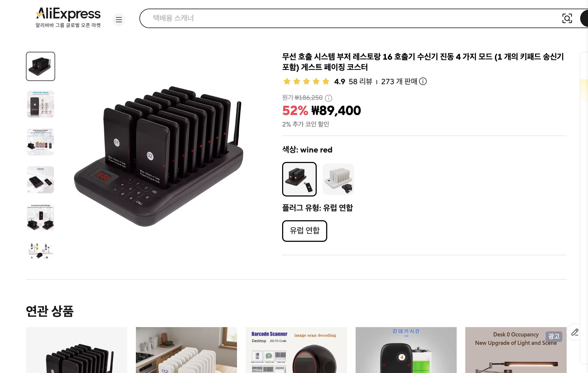Click the image search camera icon
This screenshot has height=373, width=588.
(567, 18)
